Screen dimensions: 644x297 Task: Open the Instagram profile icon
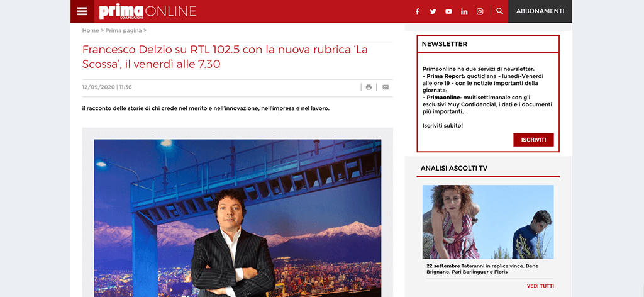[x=480, y=11]
